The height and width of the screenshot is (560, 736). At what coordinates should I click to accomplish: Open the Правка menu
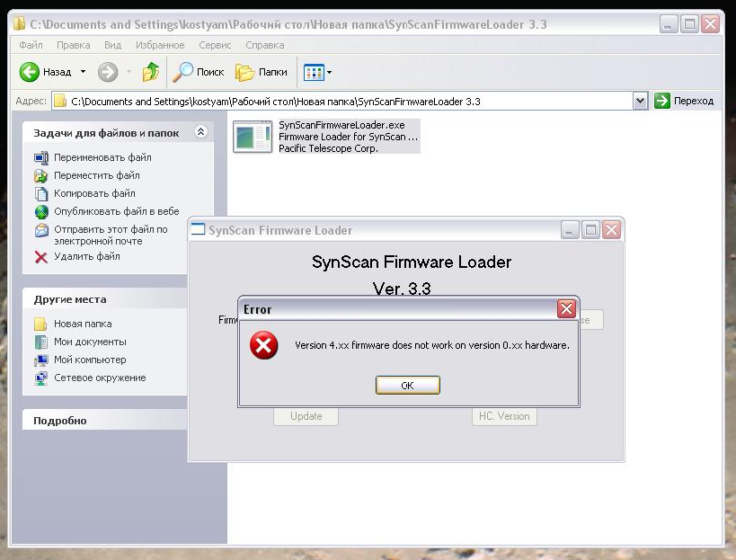coord(73,45)
